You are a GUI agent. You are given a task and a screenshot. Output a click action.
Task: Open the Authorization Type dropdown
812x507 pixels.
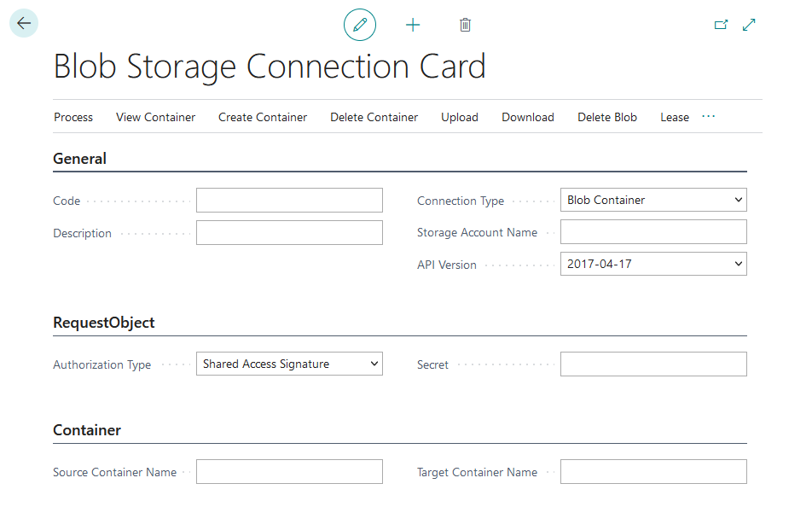289,364
